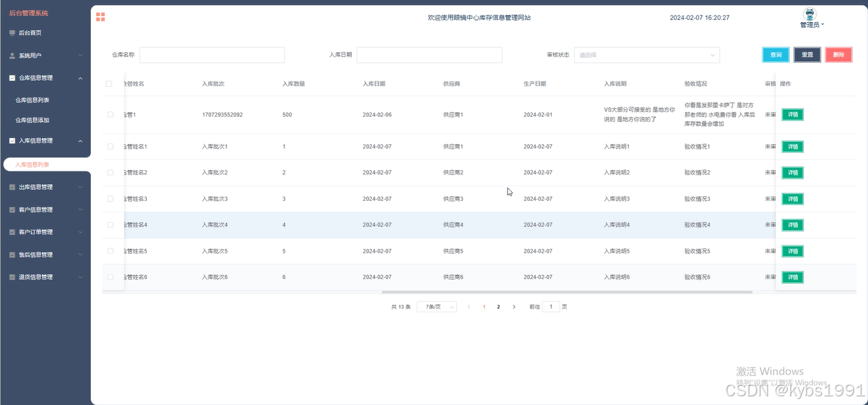Image resolution: width=868 pixels, height=405 pixels.
Task: Click the table horizontal scrollbar
Action: (x=567, y=292)
